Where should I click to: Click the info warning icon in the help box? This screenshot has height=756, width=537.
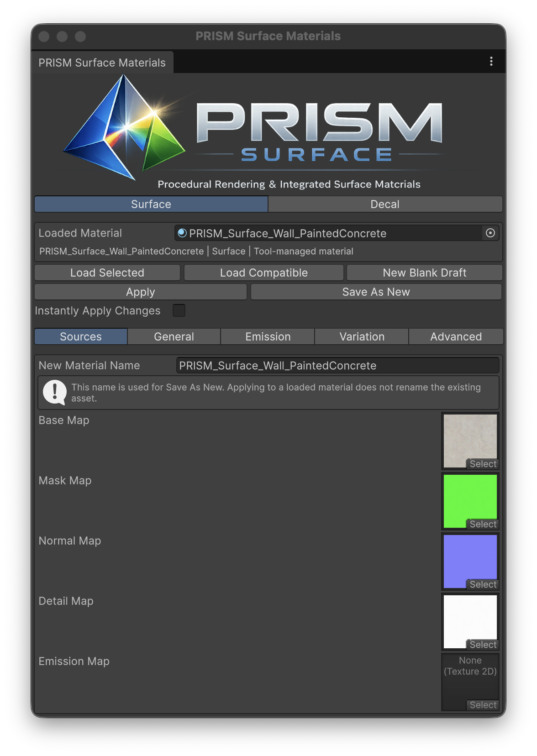[55, 393]
